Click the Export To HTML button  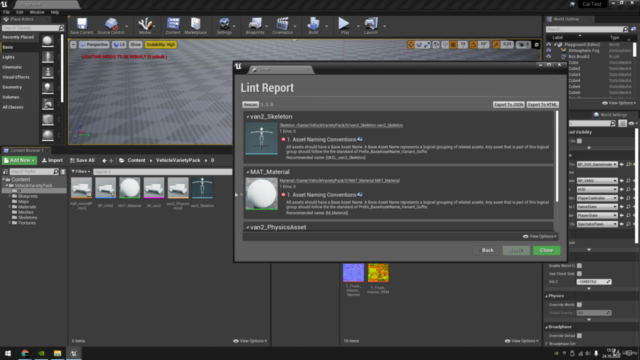point(542,104)
